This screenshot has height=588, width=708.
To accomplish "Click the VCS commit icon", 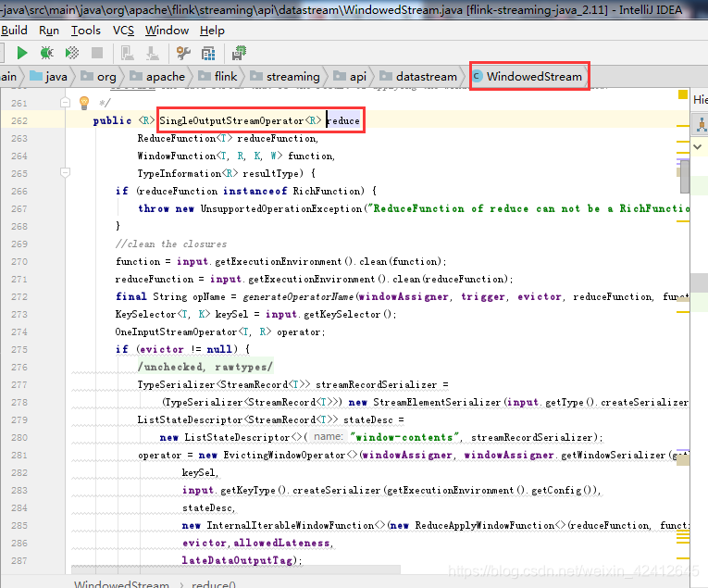I will 152,53.
